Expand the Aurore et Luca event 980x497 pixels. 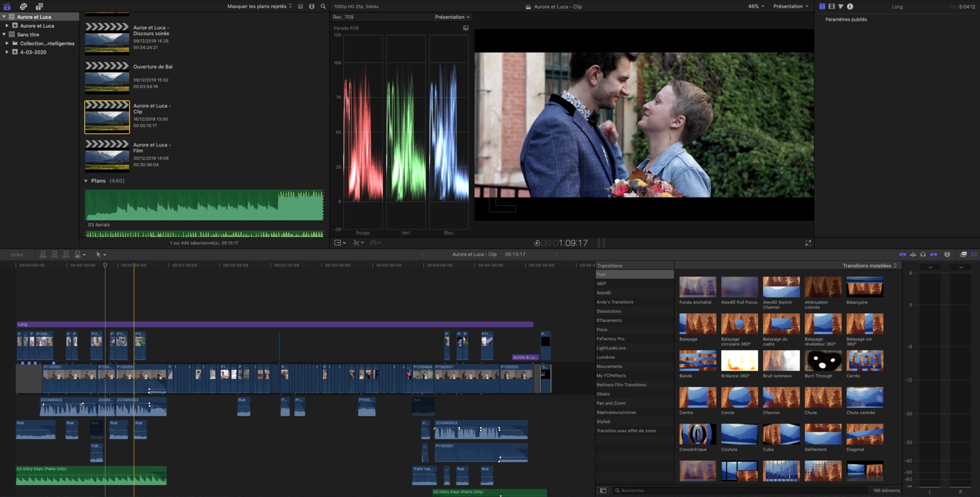pos(7,26)
